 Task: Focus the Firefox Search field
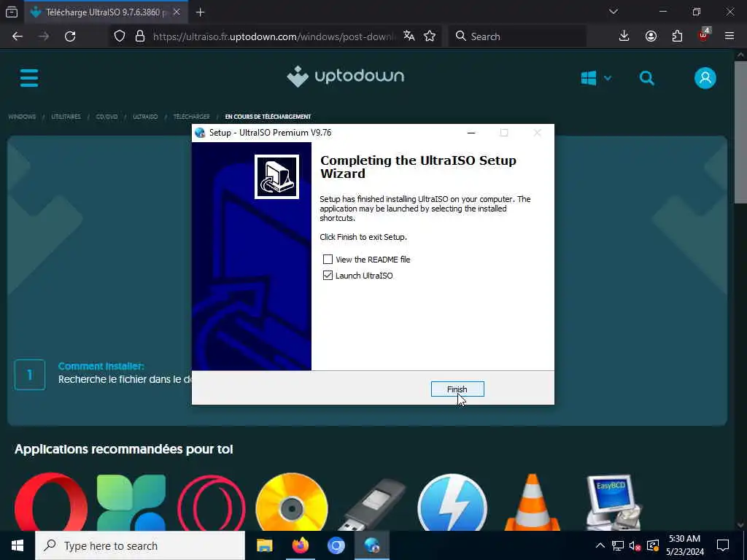(x=517, y=36)
